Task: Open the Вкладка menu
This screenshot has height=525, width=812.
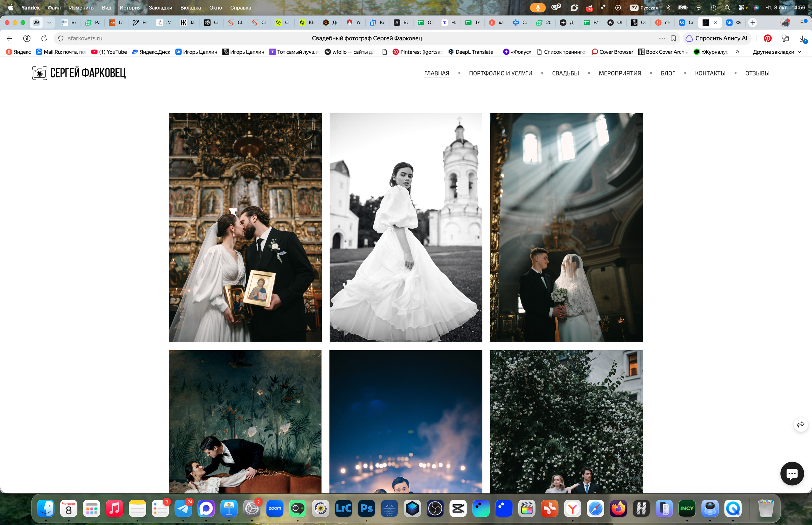Action: pyautogui.click(x=191, y=8)
